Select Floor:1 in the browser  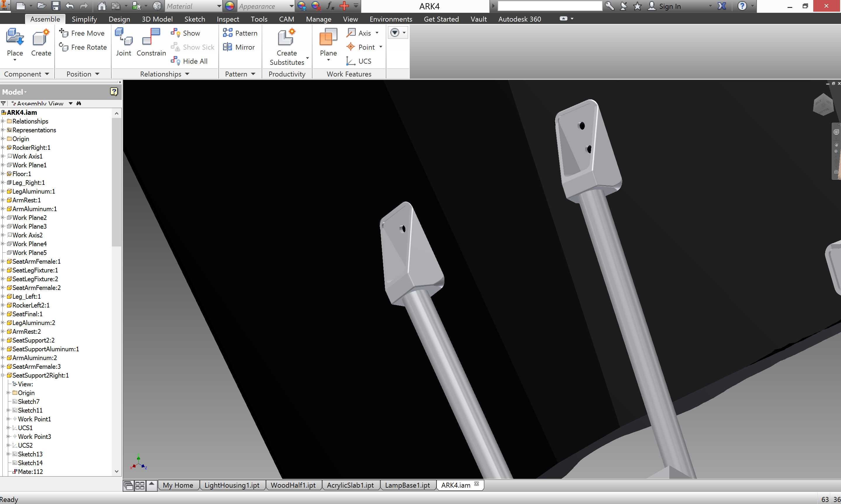coord(21,173)
